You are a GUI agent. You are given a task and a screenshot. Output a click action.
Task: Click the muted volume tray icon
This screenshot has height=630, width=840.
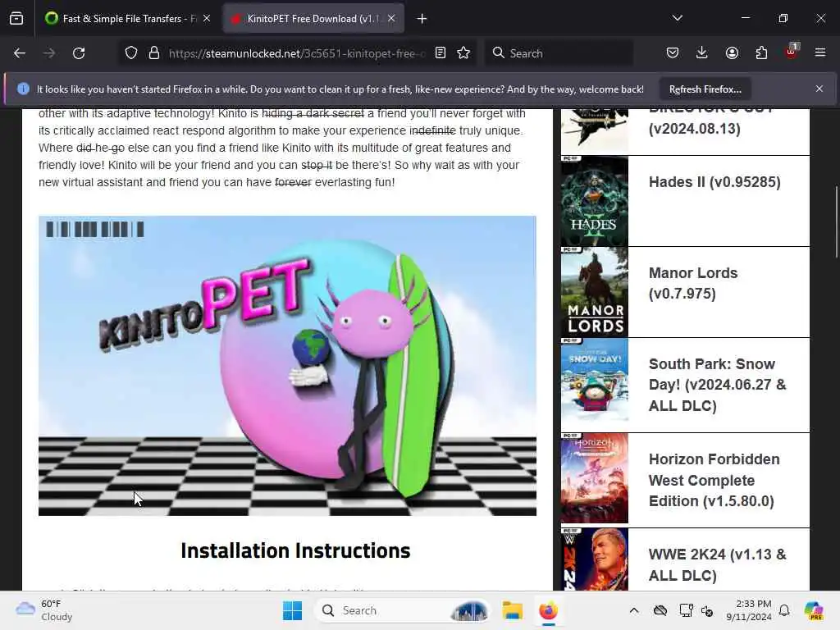[x=707, y=610]
